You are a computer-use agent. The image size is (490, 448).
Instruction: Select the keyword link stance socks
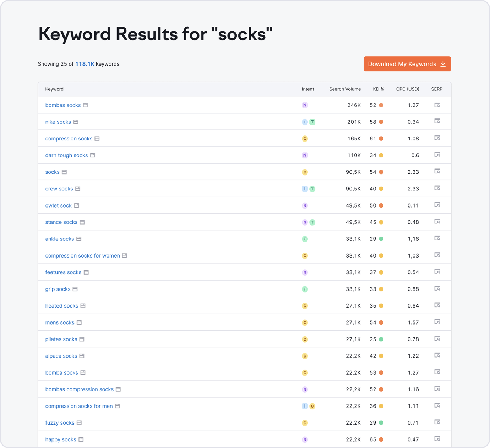[61, 222]
